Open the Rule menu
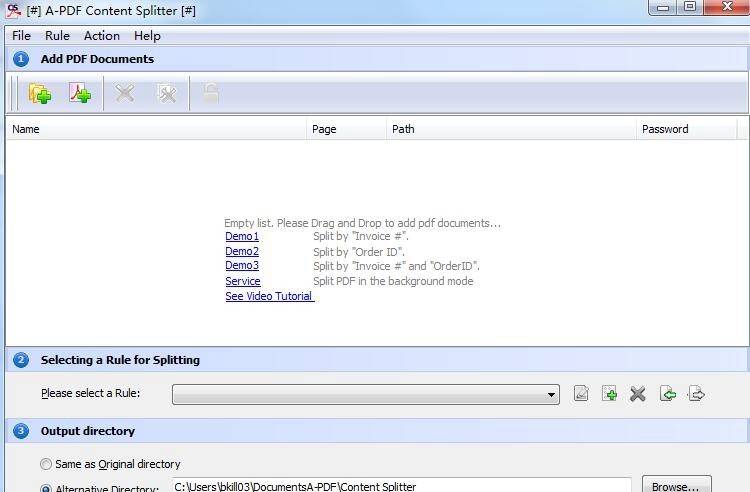The image size is (750, 492). [57, 36]
